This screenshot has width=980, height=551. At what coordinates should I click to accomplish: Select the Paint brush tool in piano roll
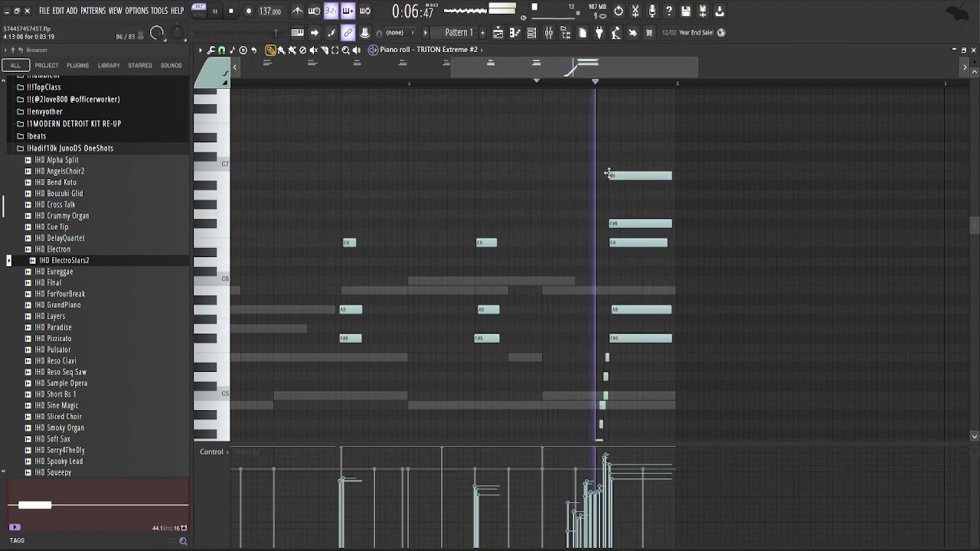click(x=281, y=50)
